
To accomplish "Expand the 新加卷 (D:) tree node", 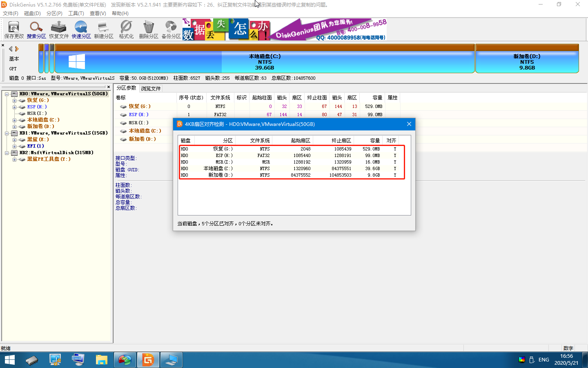I will (14, 127).
